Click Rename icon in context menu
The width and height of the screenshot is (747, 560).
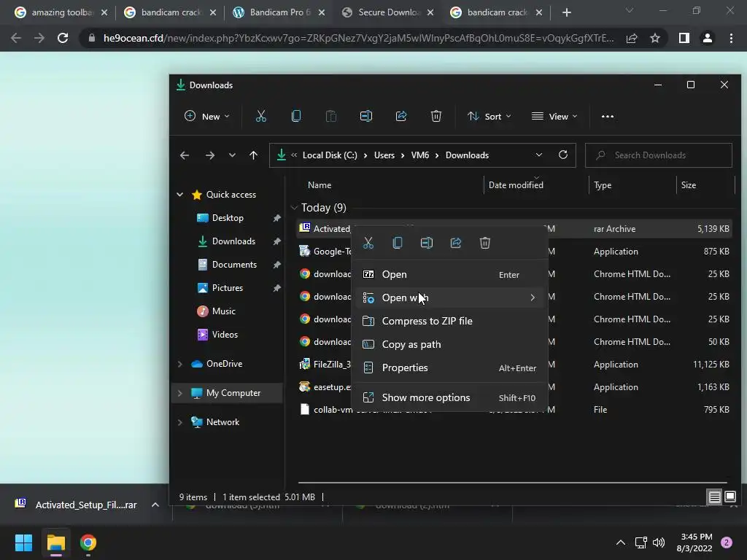[426, 243]
